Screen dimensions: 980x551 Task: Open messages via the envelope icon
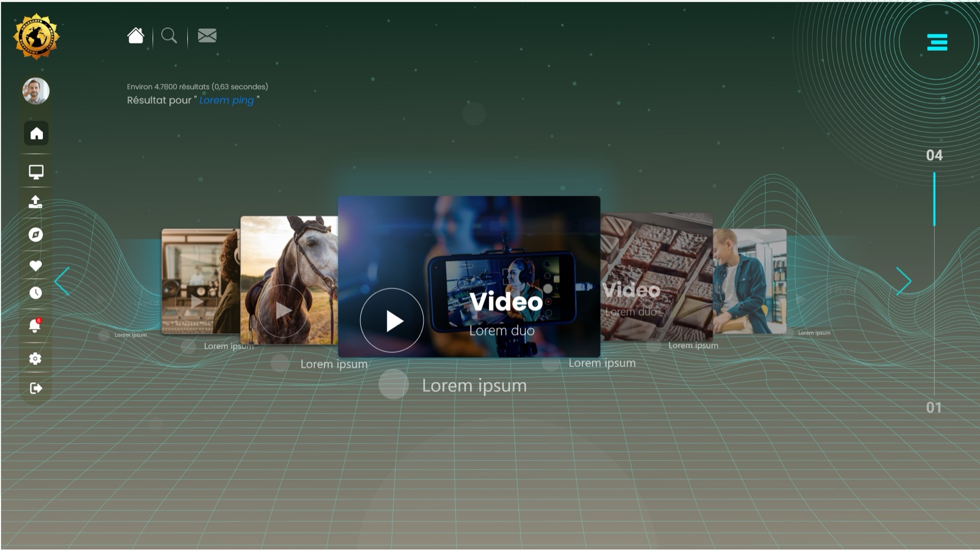pyautogui.click(x=206, y=35)
